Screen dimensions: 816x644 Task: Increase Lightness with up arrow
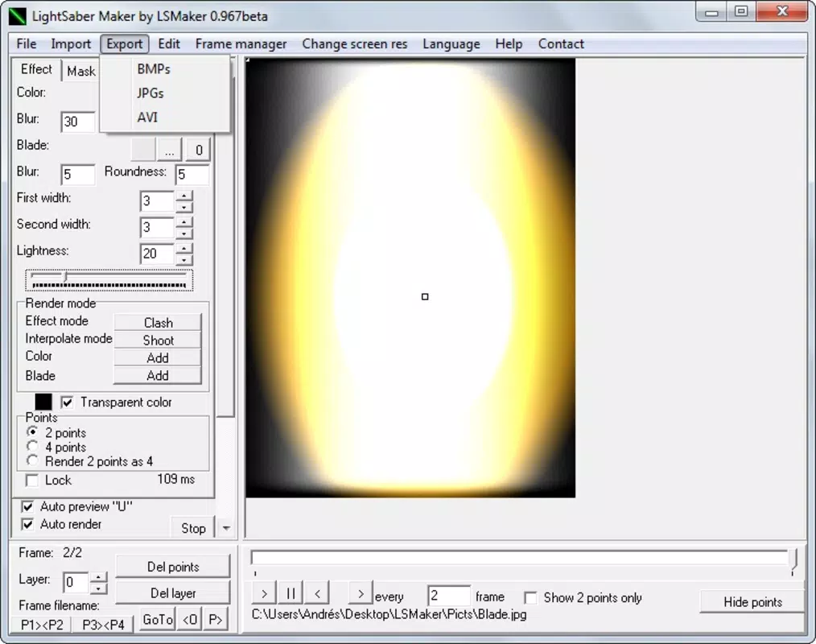tap(184, 248)
